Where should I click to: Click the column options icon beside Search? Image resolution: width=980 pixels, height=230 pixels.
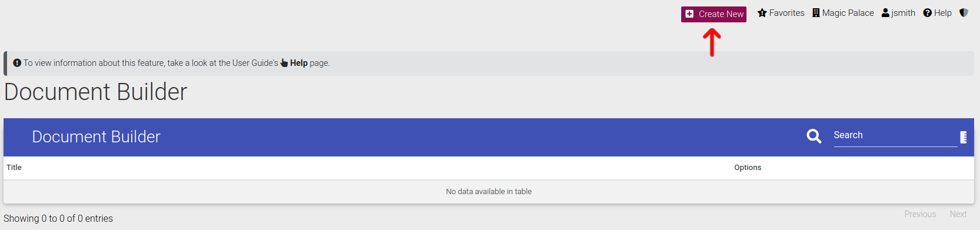pyautogui.click(x=964, y=137)
